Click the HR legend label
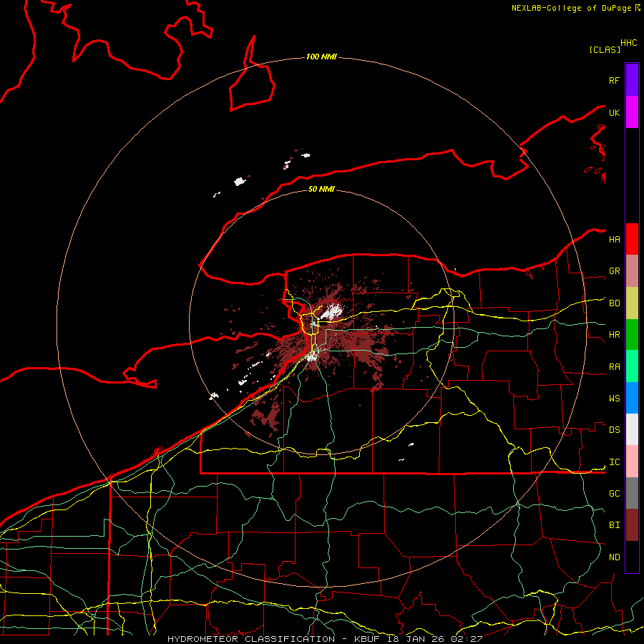Screen dimensions: 644x644 coord(614,335)
